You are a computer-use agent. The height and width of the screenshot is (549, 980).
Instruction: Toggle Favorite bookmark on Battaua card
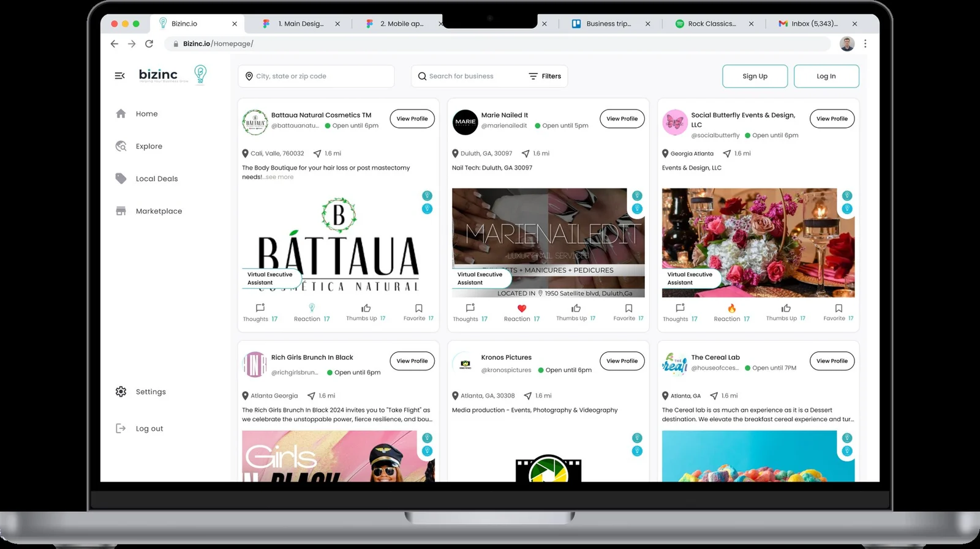419,308
